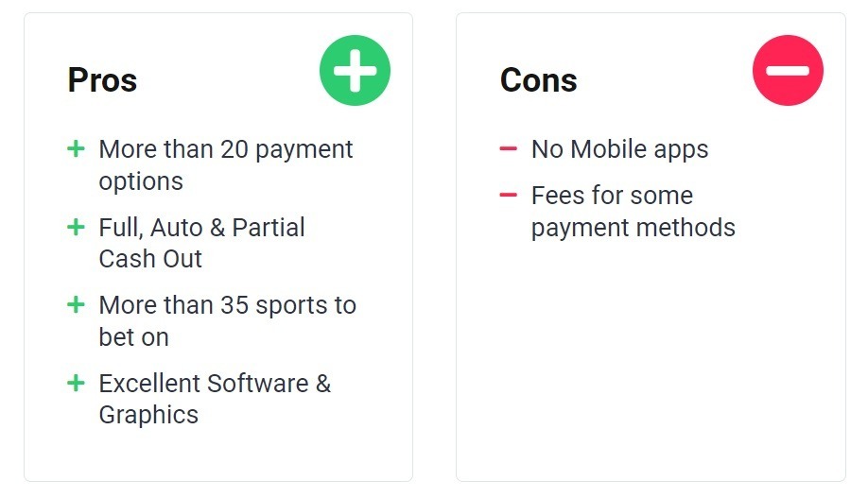Click 'Fees for some payment methods' item
Screen dimensions: 868x498
[x=634, y=212]
